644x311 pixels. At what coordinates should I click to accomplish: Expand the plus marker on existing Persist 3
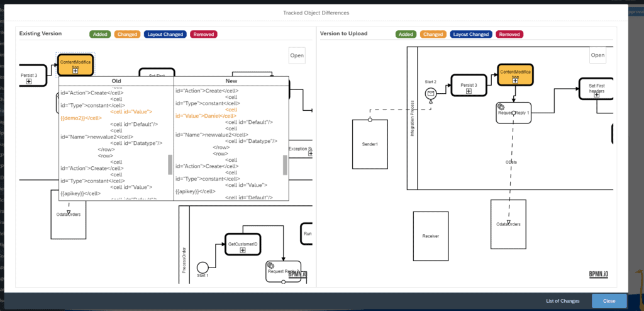click(29, 81)
